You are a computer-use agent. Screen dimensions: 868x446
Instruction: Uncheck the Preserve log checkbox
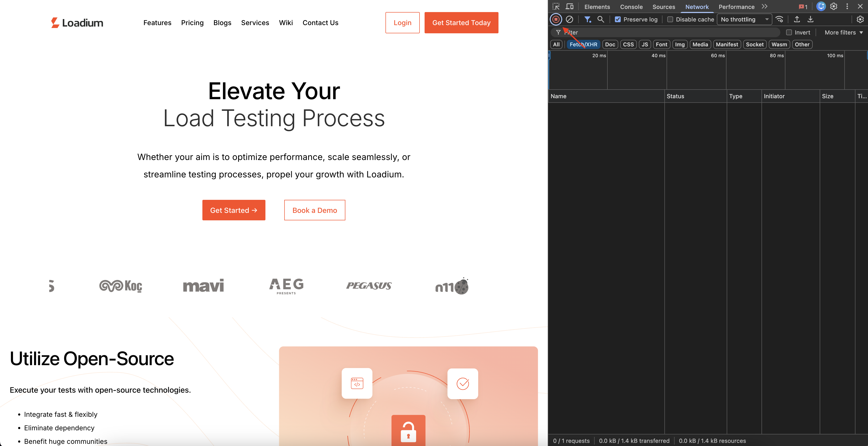tap(618, 20)
